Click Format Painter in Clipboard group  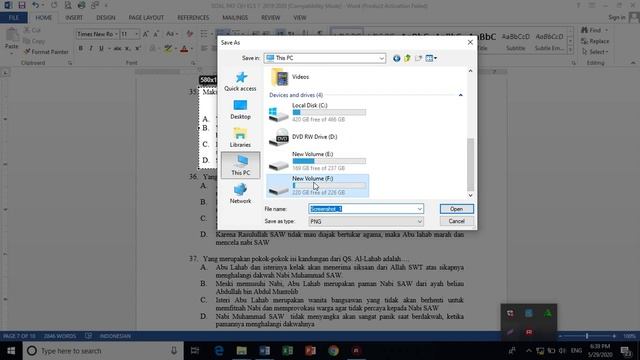(x=46, y=52)
